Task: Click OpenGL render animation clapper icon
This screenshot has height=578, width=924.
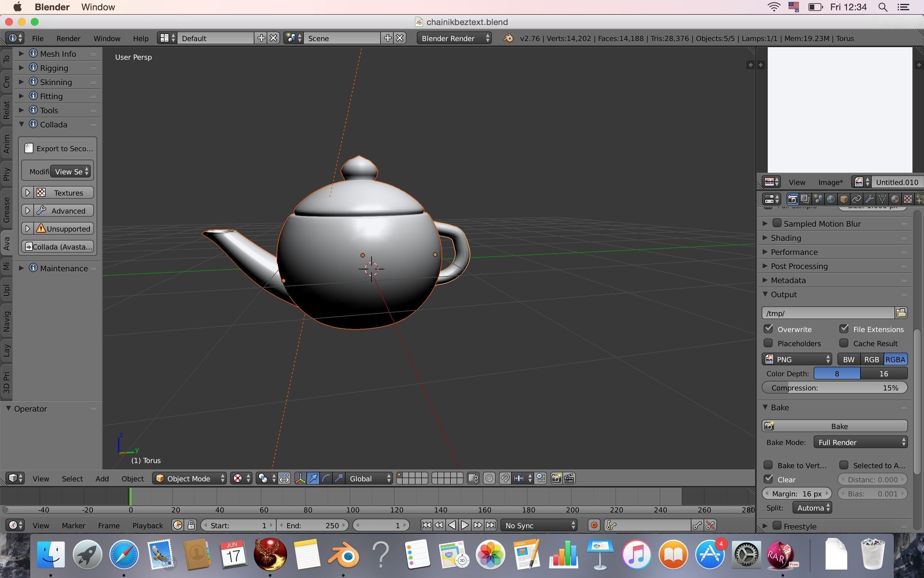Action: [569, 478]
